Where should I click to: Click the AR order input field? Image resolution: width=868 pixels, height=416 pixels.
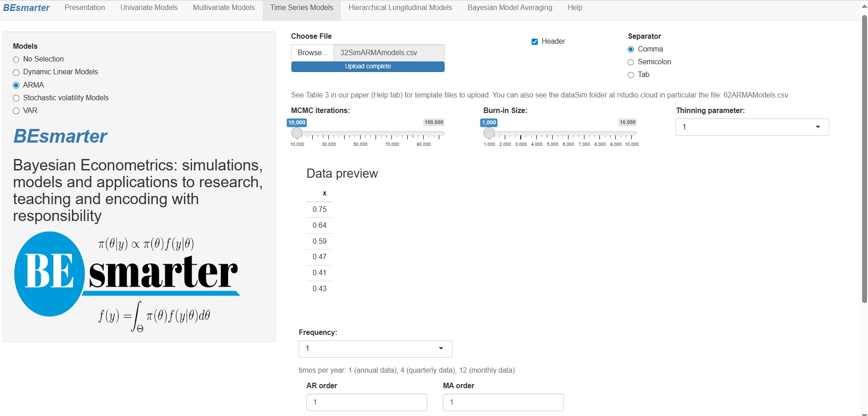(366, 402)
